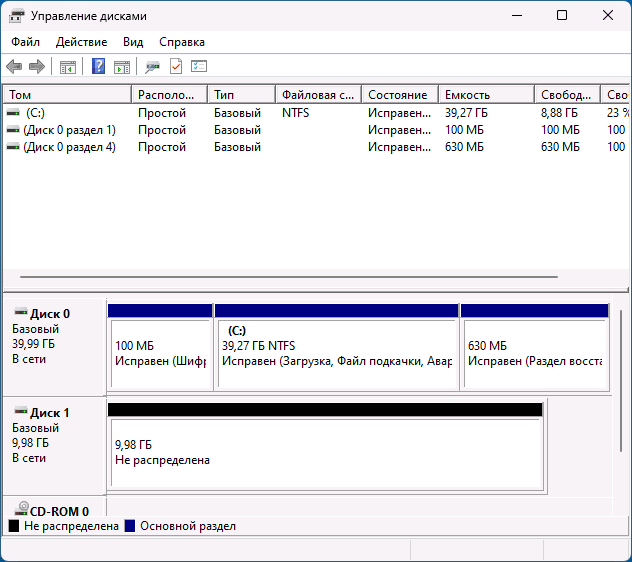Click the 8,88 ГБ free space cell
Image resolution: width=632 pixels, height=562 pixels.
[559, 113]
